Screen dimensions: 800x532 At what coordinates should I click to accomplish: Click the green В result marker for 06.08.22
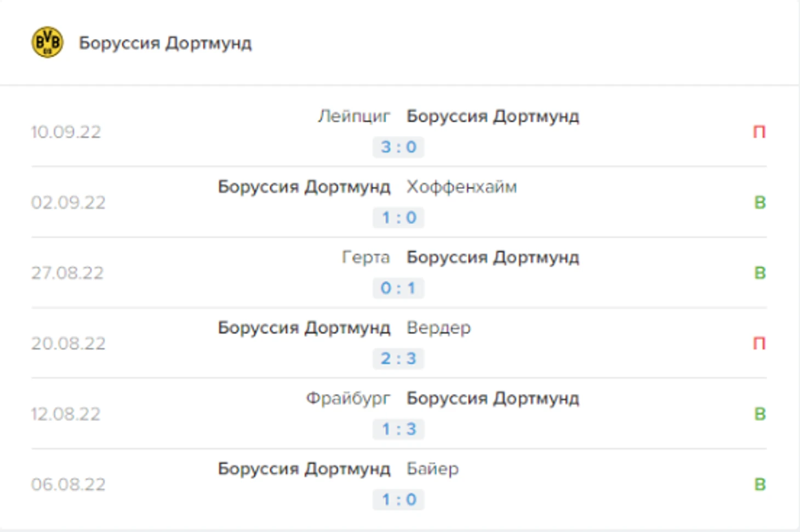[x=759, y=484]
